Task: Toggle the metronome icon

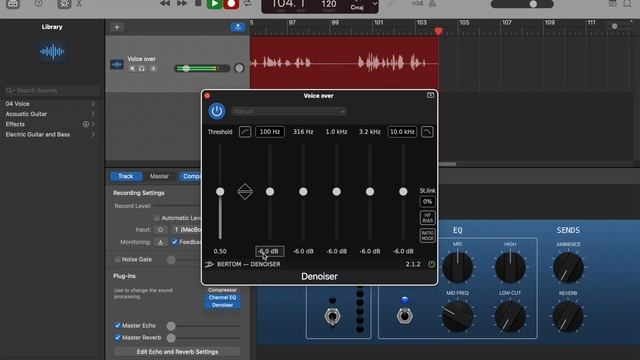Action: (432, 4)
